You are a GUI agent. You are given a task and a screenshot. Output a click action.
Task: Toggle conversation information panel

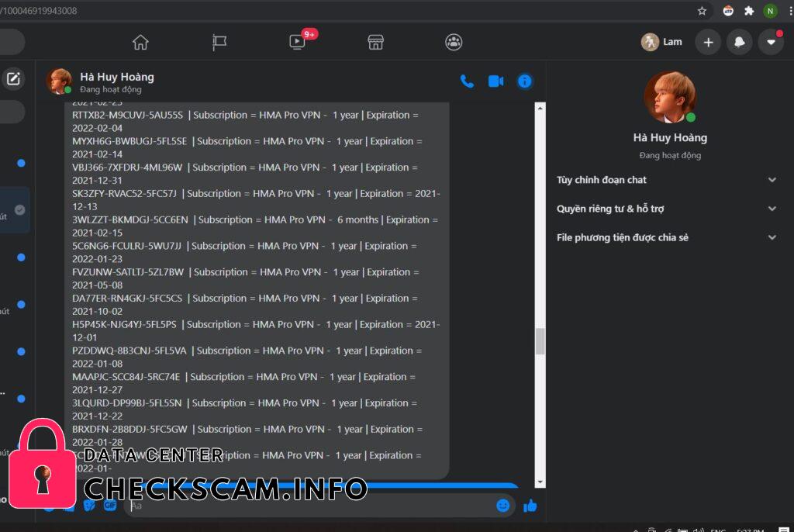click(x=525, y=81)
